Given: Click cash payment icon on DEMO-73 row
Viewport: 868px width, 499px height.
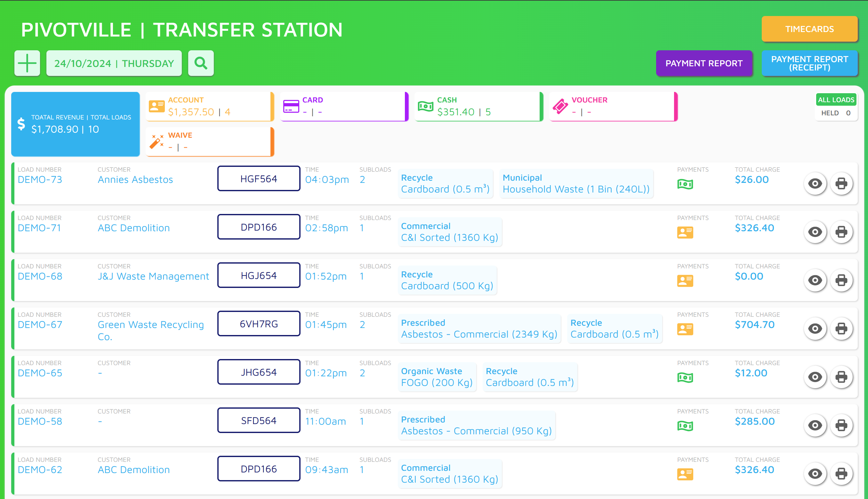Looking at the screenshot, I should 685,184.
